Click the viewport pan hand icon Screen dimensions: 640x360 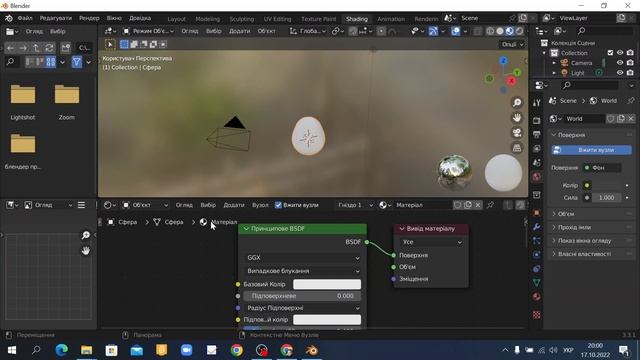pyautogui.click(x=517, y=118)
